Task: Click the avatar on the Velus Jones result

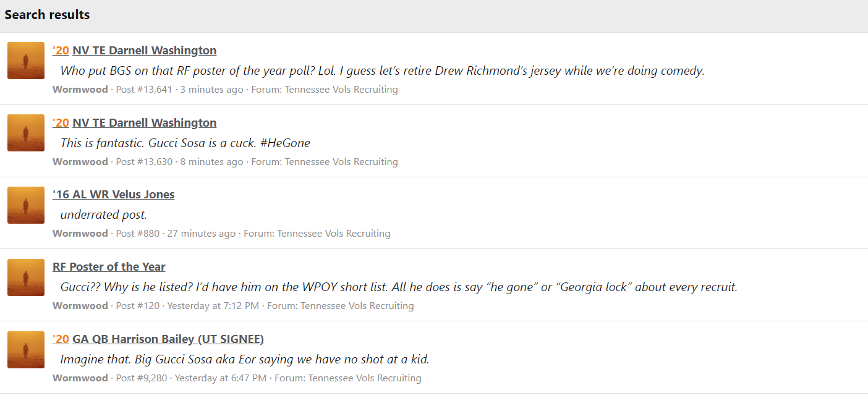Action: click(26, 205)
